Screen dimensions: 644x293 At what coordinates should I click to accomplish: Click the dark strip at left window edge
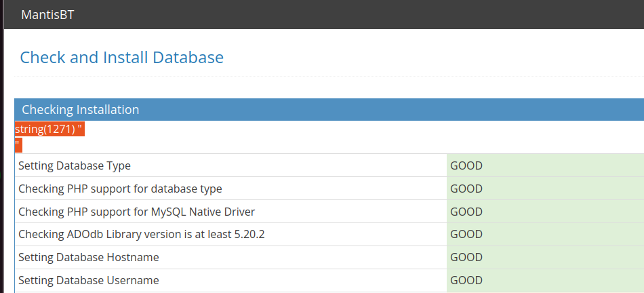(x=1, y=170)
